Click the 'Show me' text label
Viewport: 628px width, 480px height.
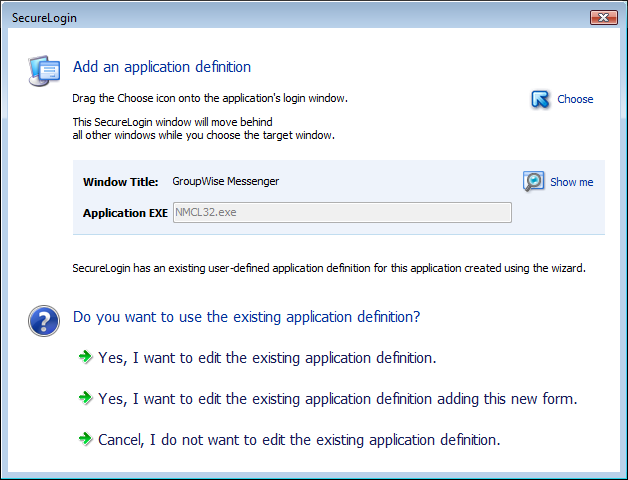[571, 182]
